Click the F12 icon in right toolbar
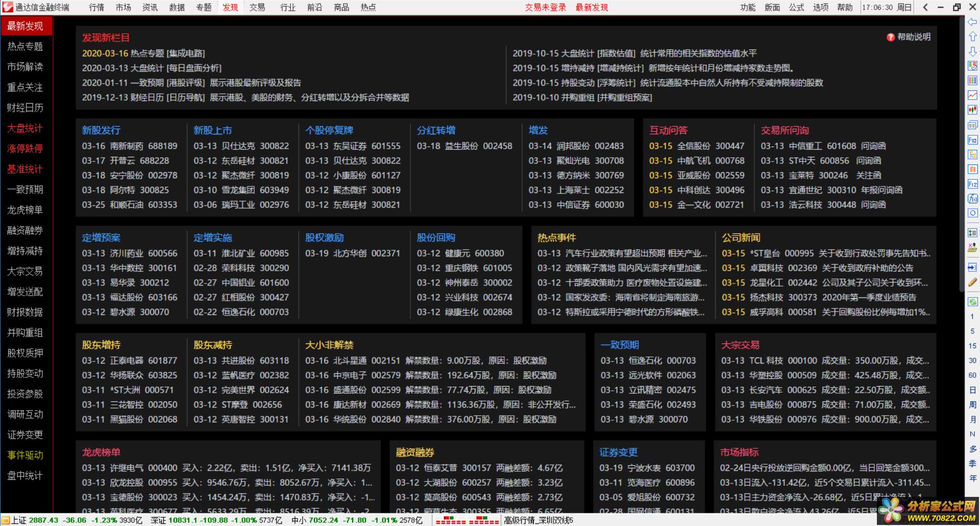Image resolution: width=980 pixels, height=526 pixels. point(972,184)
